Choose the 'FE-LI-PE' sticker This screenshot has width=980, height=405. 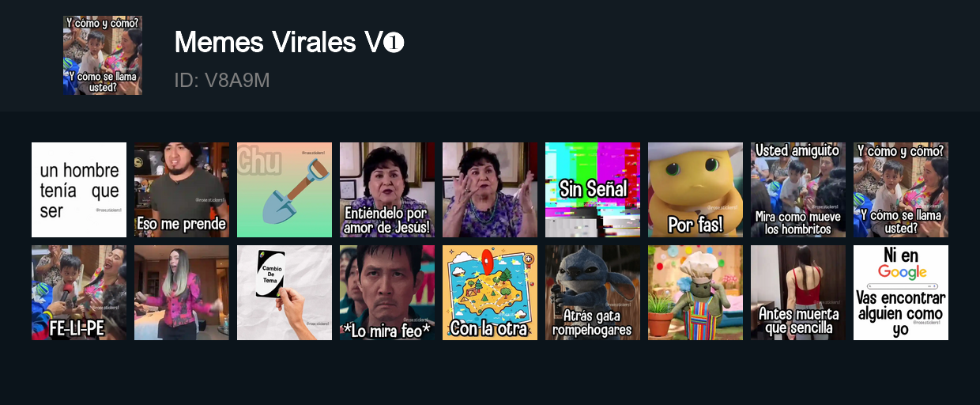pos(79,293)
